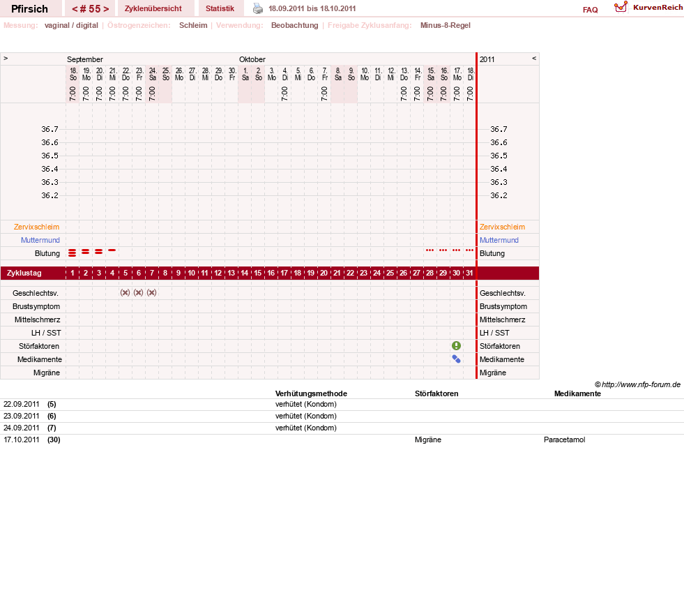
Task: Click cycle day 14 in the Zyklustag bar
Action: tap(244, 273)
